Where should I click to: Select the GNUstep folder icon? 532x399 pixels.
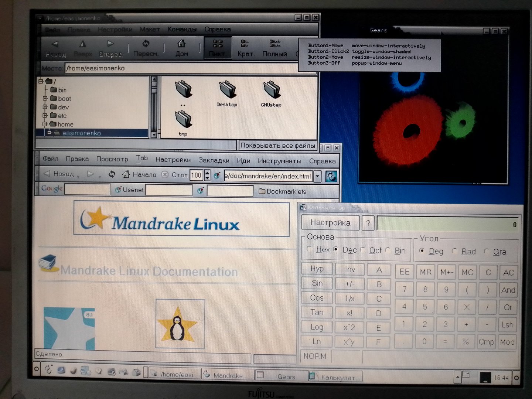click(272, 90)
